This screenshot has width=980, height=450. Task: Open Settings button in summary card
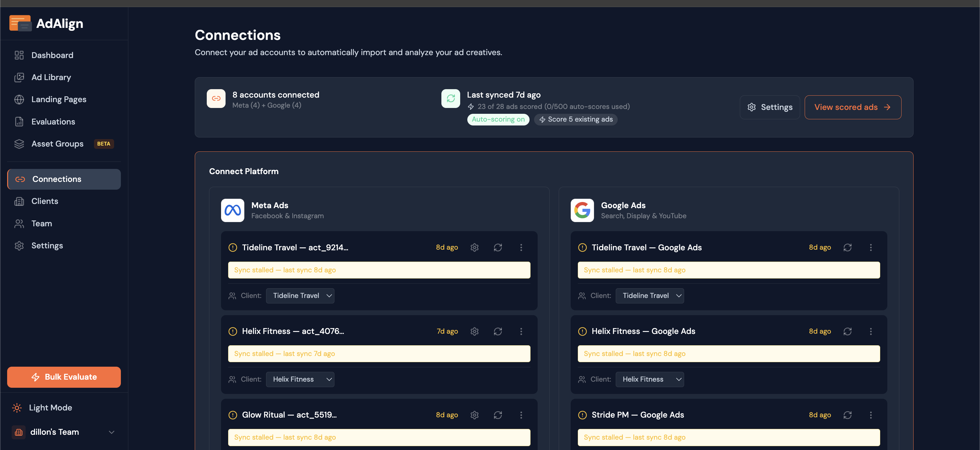[x=770, y=107]
